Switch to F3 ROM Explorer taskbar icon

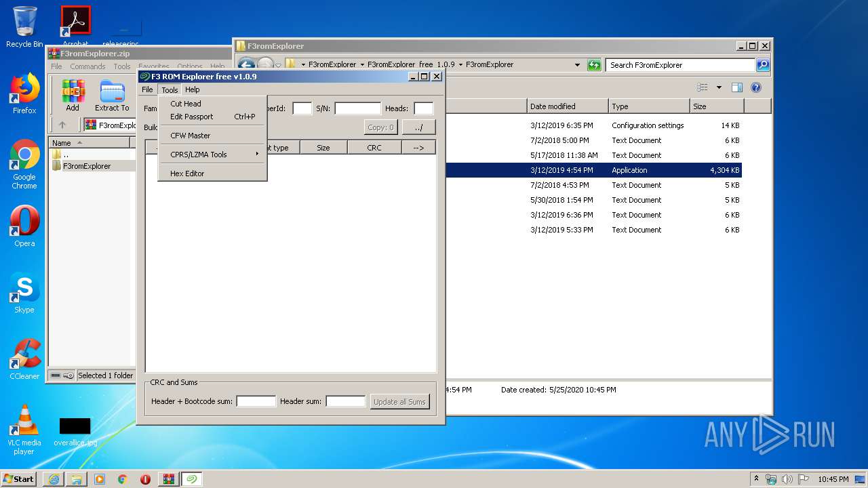(192, 479)
